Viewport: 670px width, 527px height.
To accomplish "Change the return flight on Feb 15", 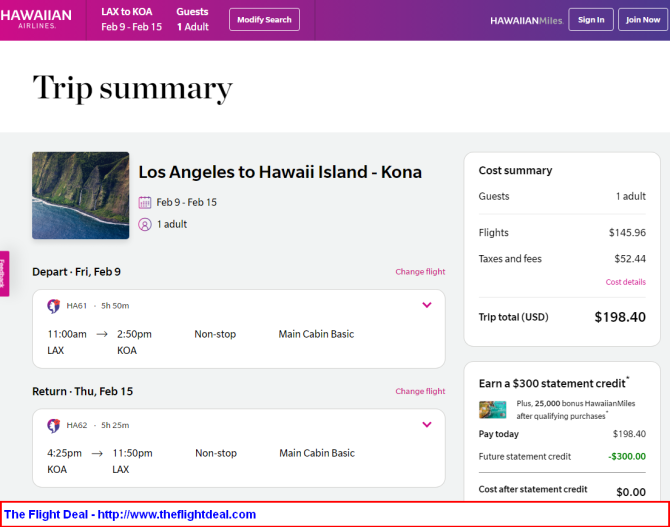I will [420, 392].
